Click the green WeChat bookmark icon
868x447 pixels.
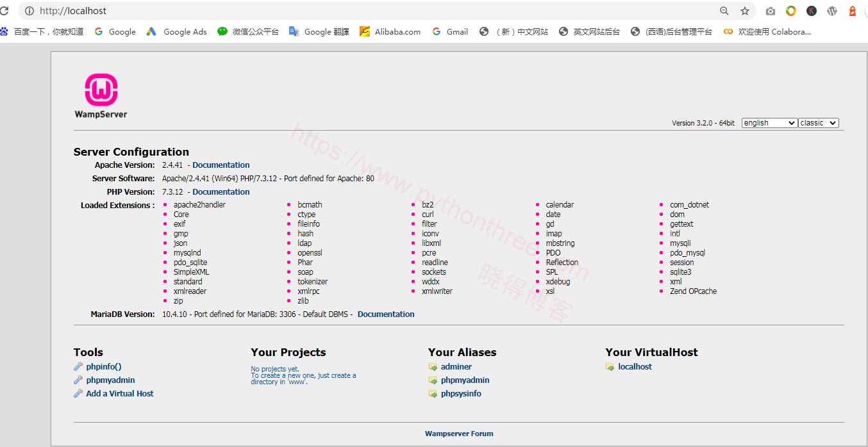(x=222, y=31)
